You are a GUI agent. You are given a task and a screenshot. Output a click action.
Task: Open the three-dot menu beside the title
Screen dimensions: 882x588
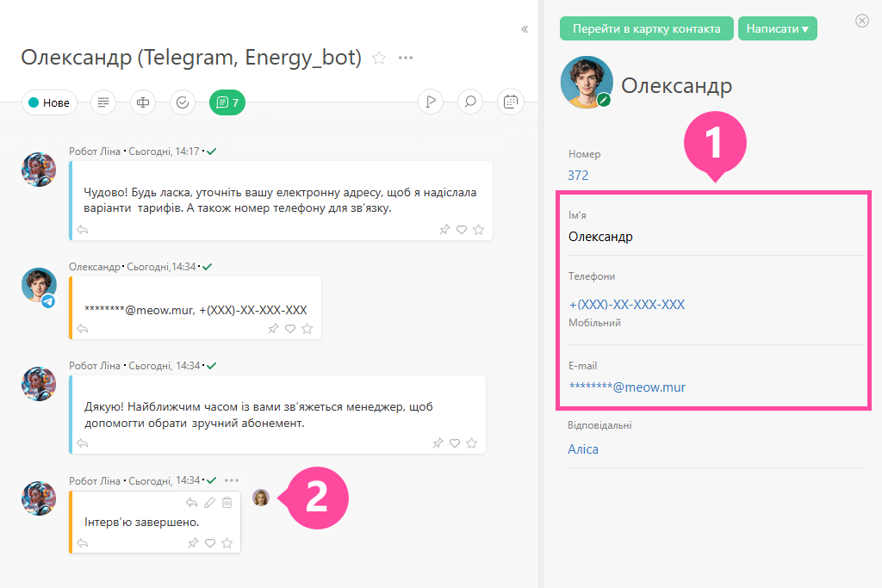(x=406, y=58)
